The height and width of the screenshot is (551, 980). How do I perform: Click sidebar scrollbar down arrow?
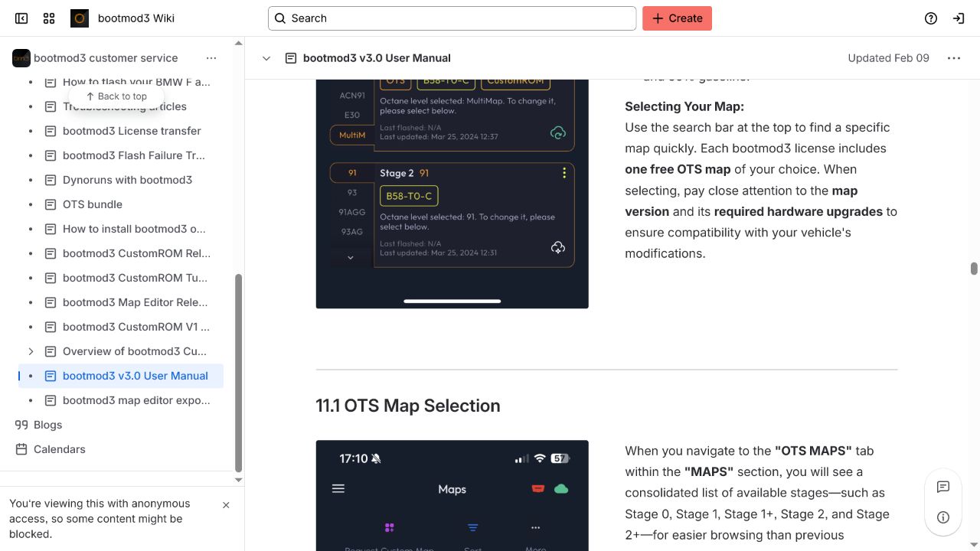point(238,480)
